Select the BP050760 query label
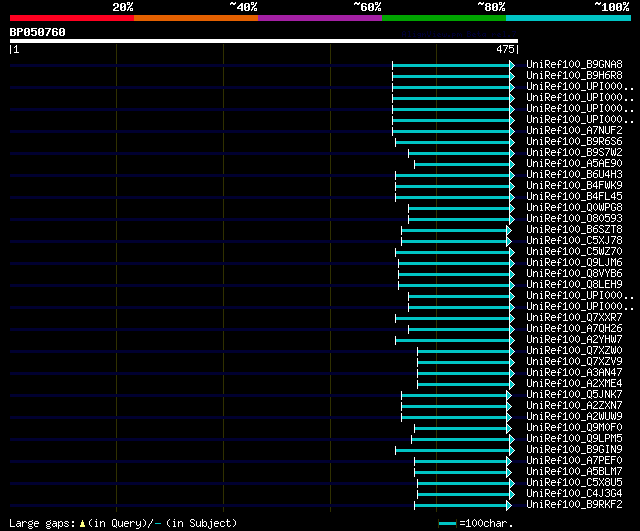Image resolution: width=640 pixels, height=531 pixels. pos(38,32)
